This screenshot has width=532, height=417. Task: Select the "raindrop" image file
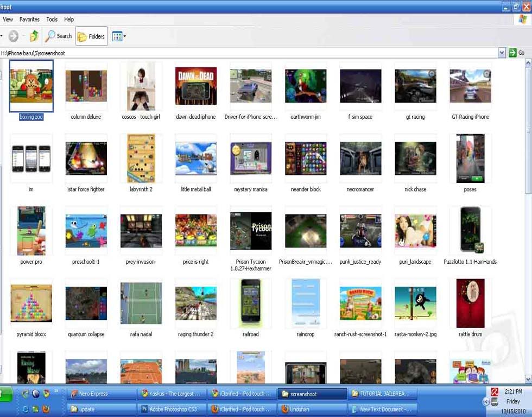306,308
